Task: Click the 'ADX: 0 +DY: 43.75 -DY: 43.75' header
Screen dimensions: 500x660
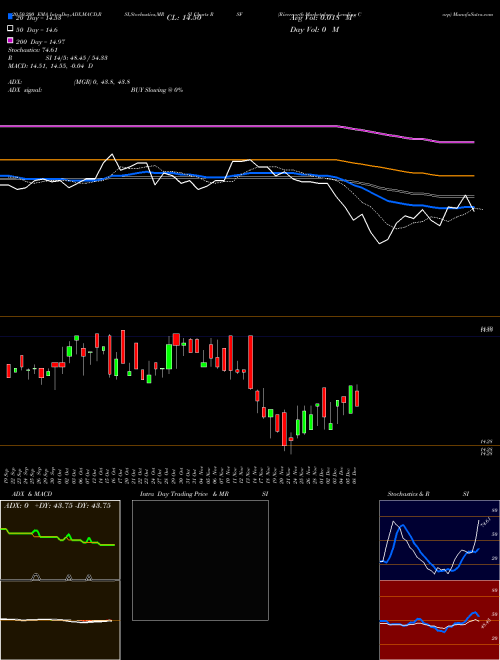Action: click(x=57, y=506)
